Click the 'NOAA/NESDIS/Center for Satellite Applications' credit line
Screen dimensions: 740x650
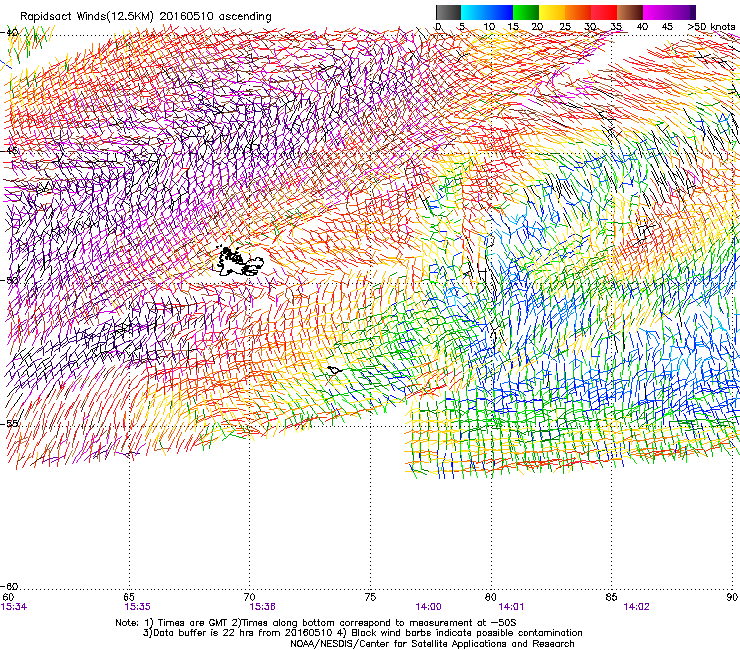pyautogui.click(x=432, y=644)
